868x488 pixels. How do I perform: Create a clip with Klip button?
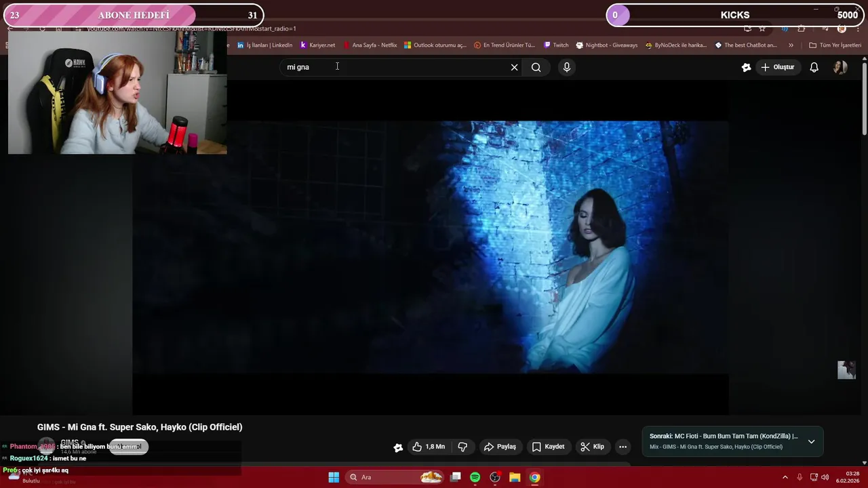(592, 447)
